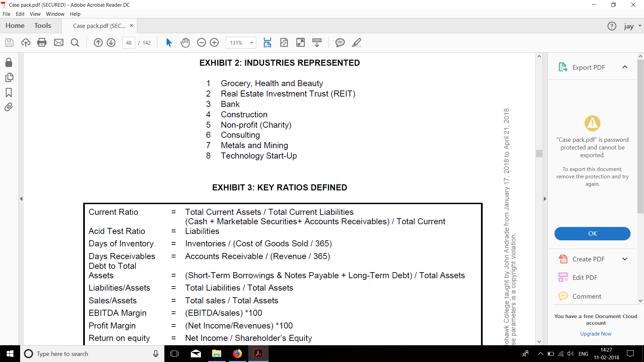Open the Bookmarks panel icon

(x=9, y=93)
